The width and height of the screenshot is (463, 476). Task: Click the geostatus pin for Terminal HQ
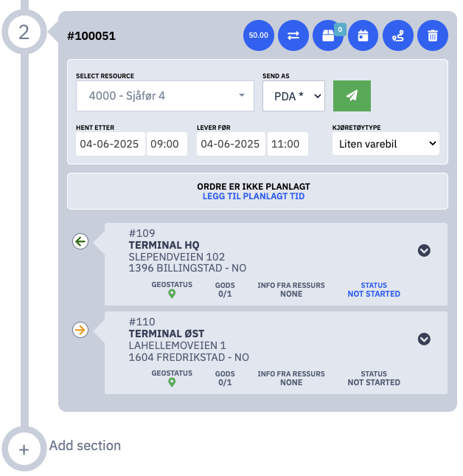(172, 294)
